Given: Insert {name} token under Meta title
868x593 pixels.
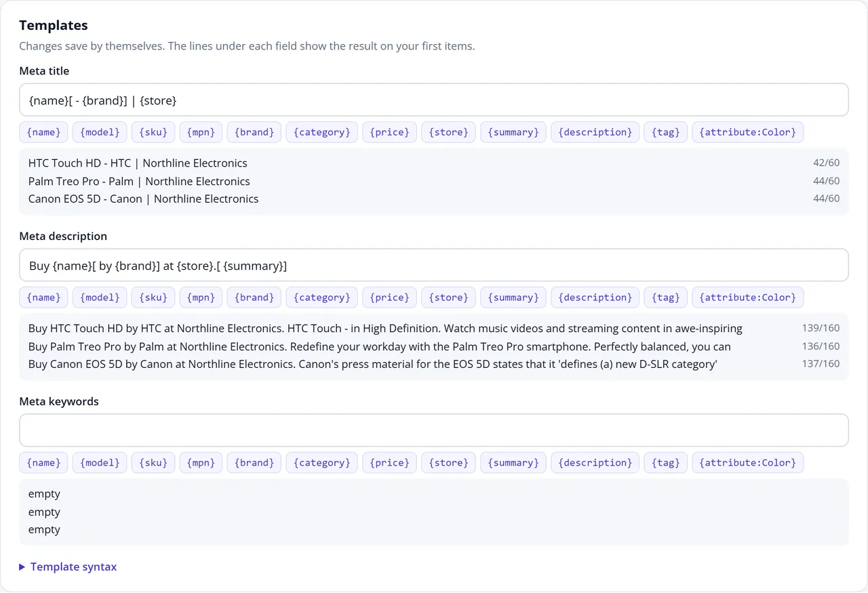Looking at the screenshot, I should click(x=44, y=132).
